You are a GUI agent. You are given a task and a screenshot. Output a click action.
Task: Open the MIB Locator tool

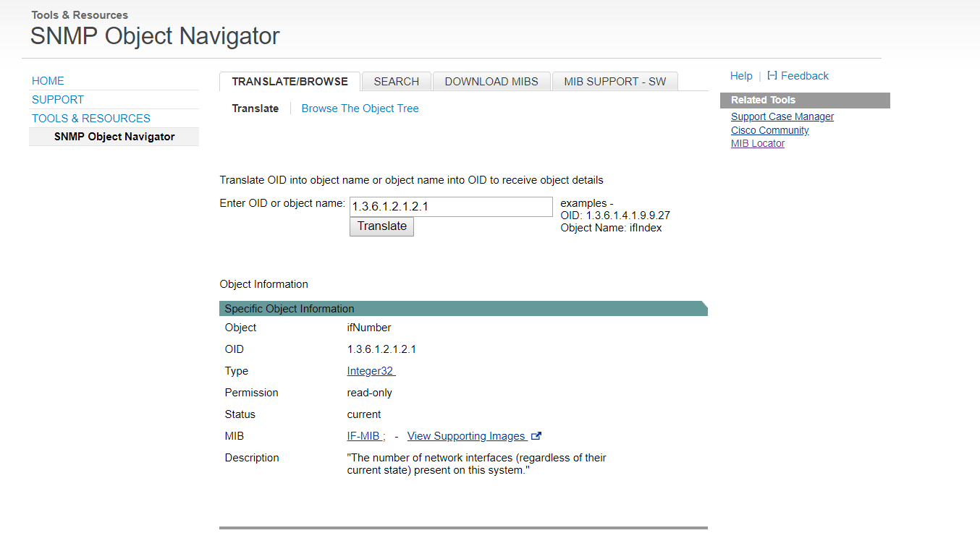[x=757, y=142]
